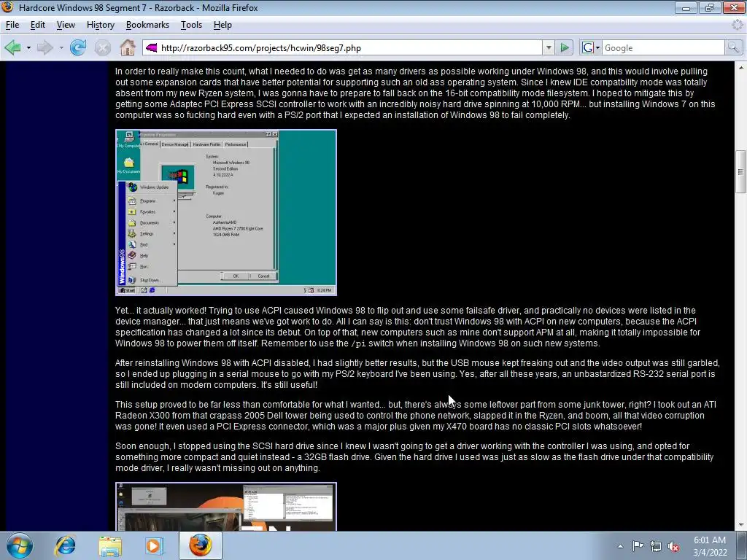Open the Help menu

pyautogui.click(x=222, y=25)
